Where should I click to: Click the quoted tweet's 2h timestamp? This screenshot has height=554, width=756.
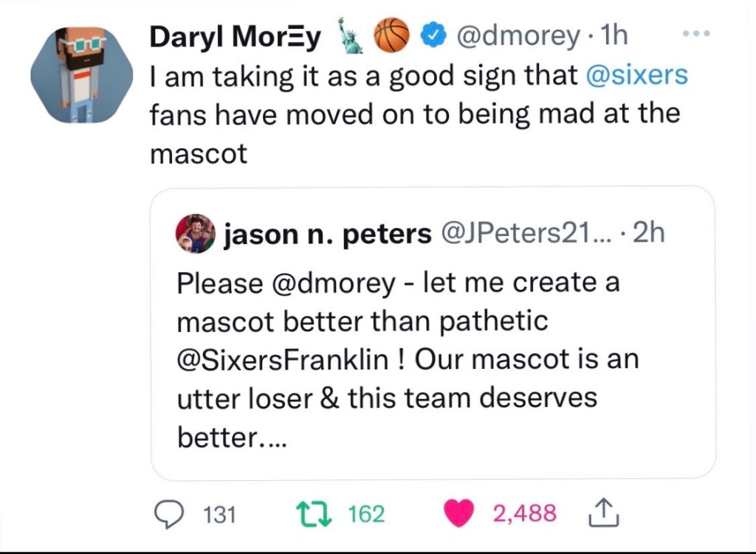[649, 234]
